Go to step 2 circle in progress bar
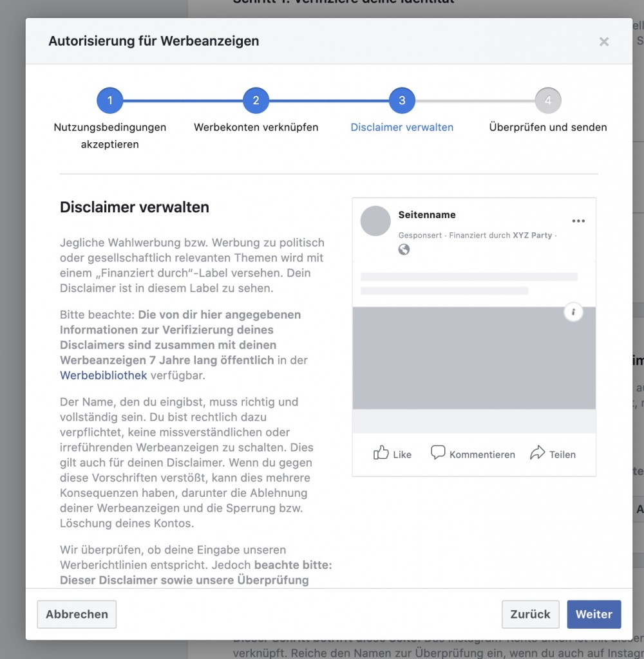This screenshot has width=644, height=659. pyautogui.click(x=256, y=100)
